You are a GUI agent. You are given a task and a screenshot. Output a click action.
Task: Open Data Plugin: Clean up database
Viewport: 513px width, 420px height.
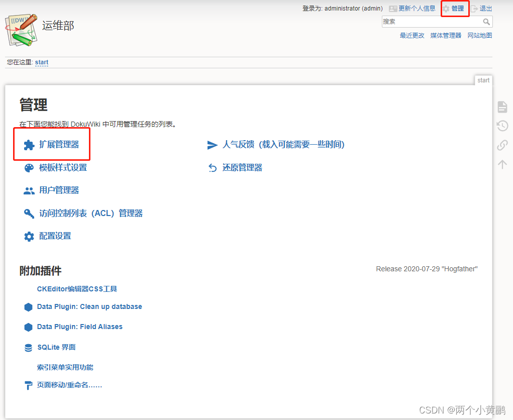pos(89,306)
